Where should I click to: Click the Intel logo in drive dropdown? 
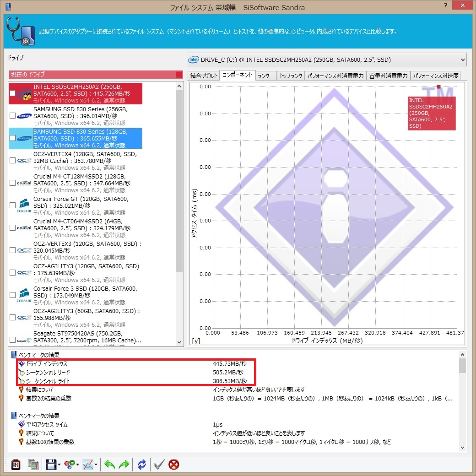pyautogui.click(x=193, y=60)
